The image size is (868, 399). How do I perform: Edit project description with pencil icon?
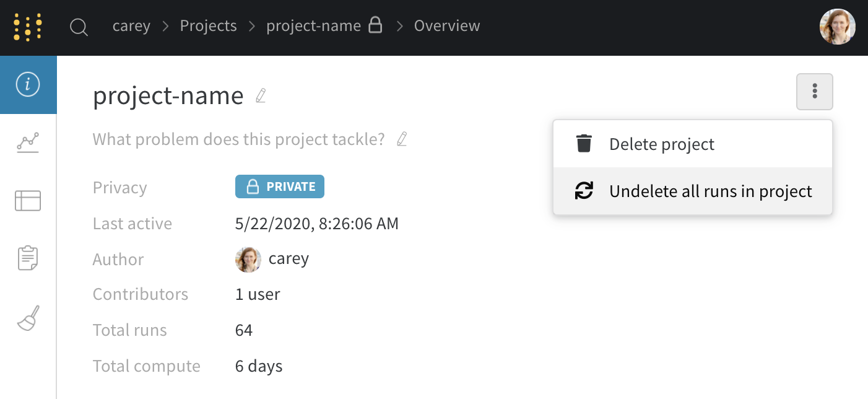tap(402, 139)
